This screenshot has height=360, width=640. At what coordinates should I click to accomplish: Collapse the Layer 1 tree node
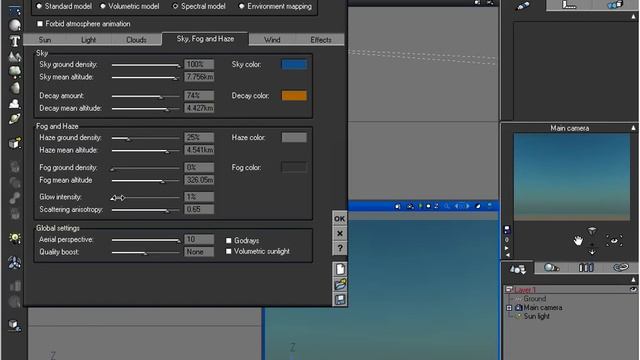click(x=509, y=289)
